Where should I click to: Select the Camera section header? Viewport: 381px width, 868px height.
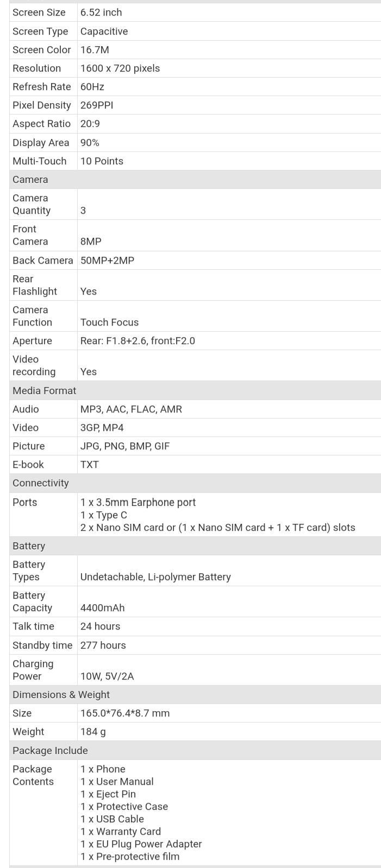(x=195, y=180)
